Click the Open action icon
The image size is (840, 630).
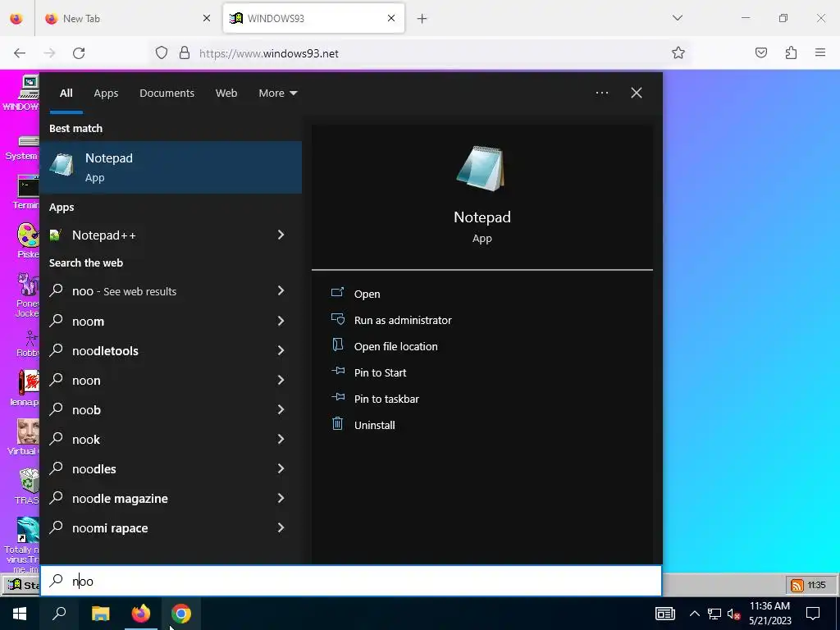337,293
